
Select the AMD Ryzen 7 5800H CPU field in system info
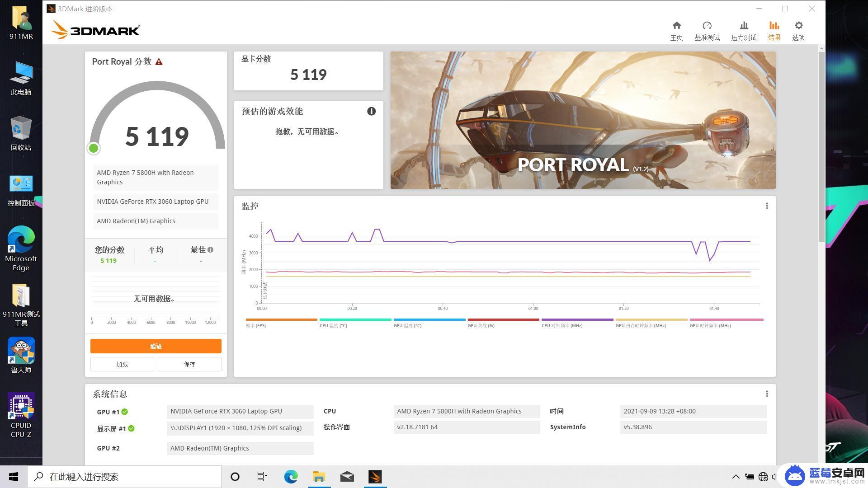click(467, 412)
